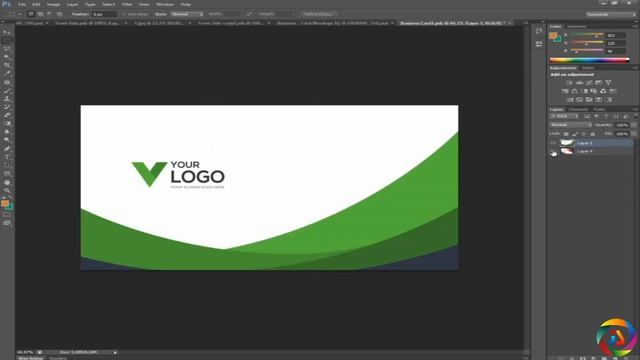Toggle visibility of Layer 4
Screen dimensions: 640x360
(x=553, y=152)
